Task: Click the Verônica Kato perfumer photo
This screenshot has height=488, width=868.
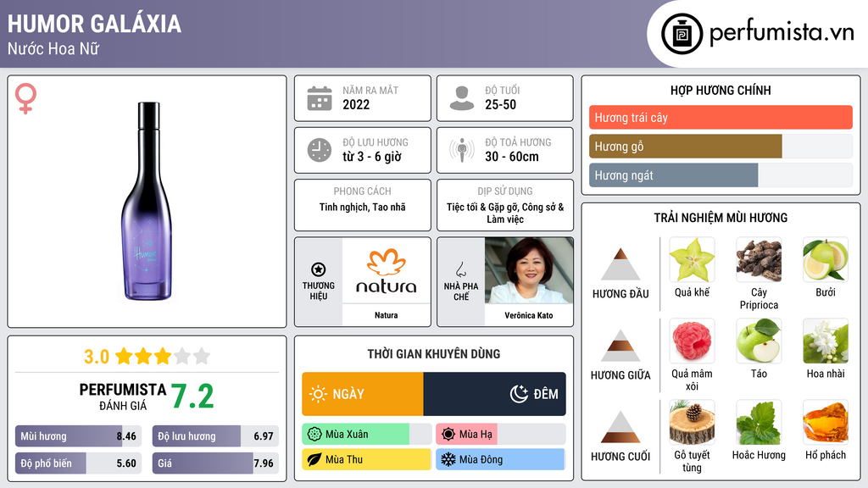Action: [x=529, y=270]
